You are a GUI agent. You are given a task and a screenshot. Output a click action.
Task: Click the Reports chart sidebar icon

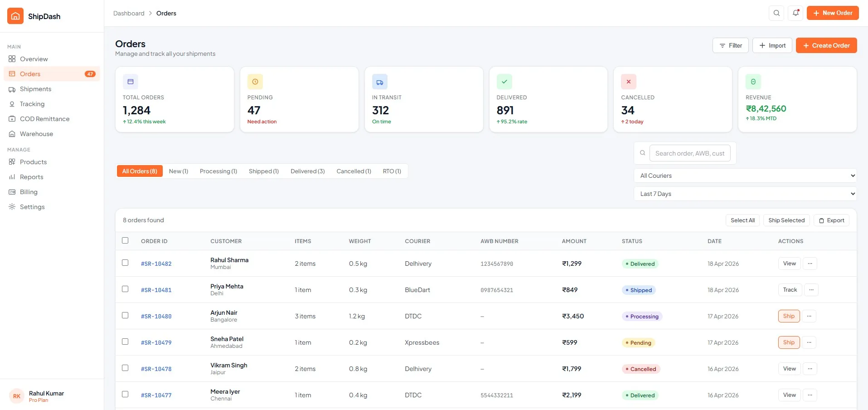[12, 177]
